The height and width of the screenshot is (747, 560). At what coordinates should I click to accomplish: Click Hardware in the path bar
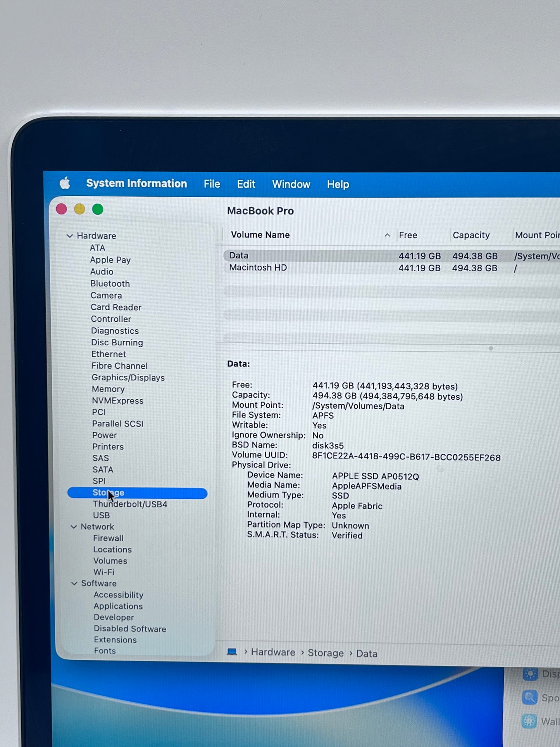point(273,652)
